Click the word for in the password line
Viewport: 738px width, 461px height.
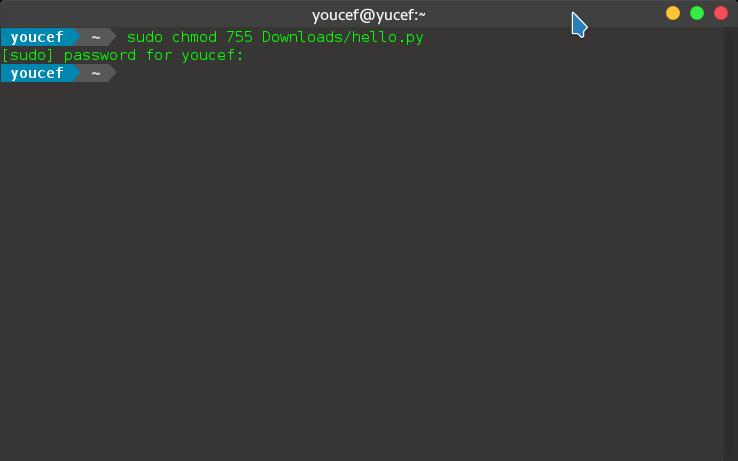159,56
